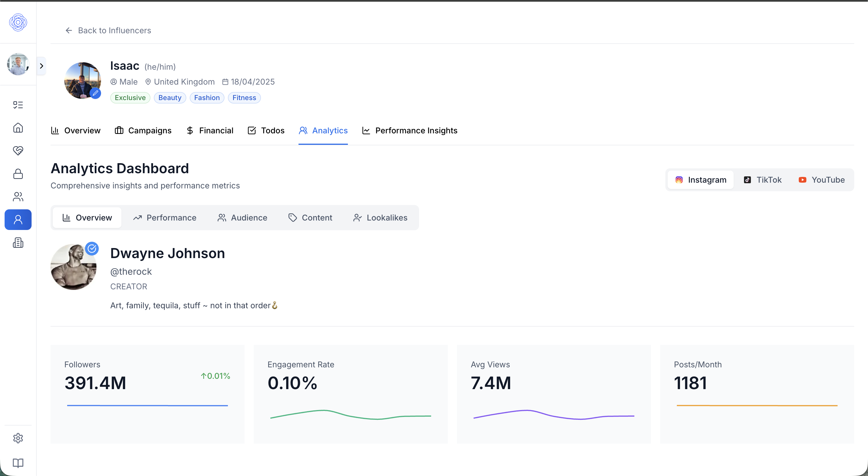The image size is (868, 476).
Task: Switch platform to YouTube
Action: pos(821,180)
